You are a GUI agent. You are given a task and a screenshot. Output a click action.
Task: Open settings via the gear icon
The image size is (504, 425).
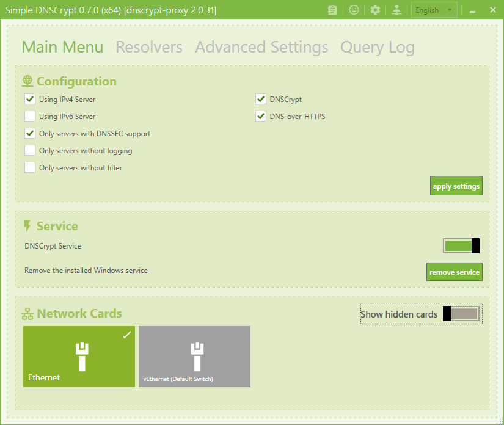375,10
